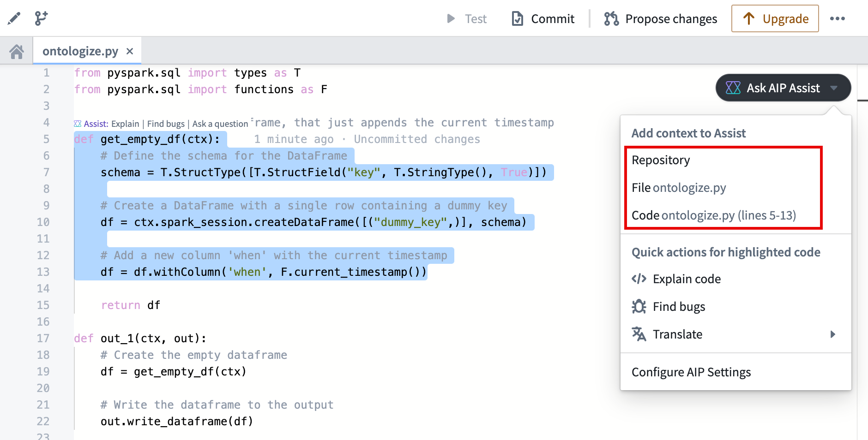The height and width of the screenshot is (440, 868).
Task: Click the AIP Assist logo icon
Action: 733,88
